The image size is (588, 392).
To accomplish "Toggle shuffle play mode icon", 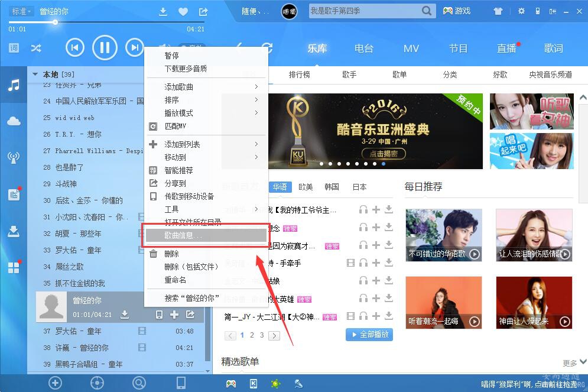I will point(36,48).
